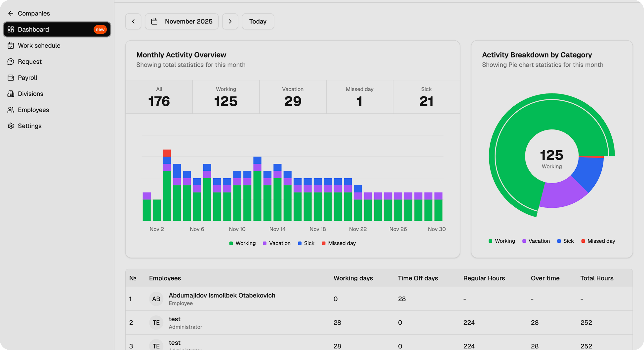Click the Settings gear icon
Image resolution: width=644 pixels, height=350 pixels.
click(x=11, y=126)
